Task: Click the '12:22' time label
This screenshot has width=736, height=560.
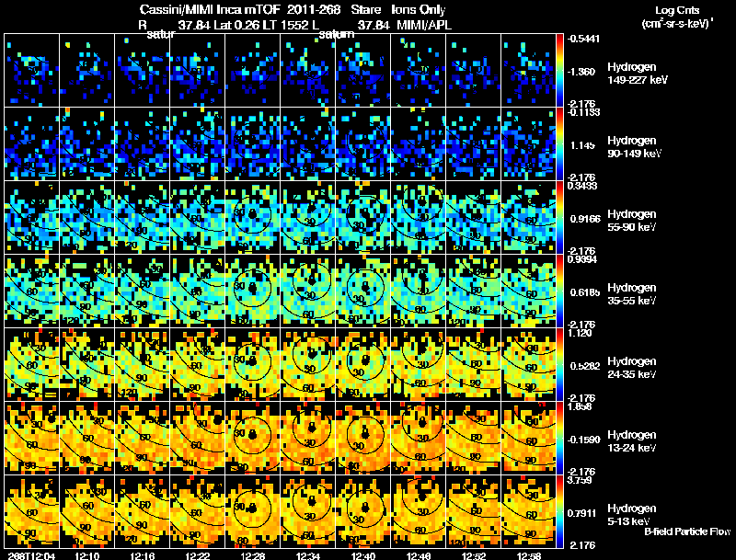Action: [x=197, y=555]
